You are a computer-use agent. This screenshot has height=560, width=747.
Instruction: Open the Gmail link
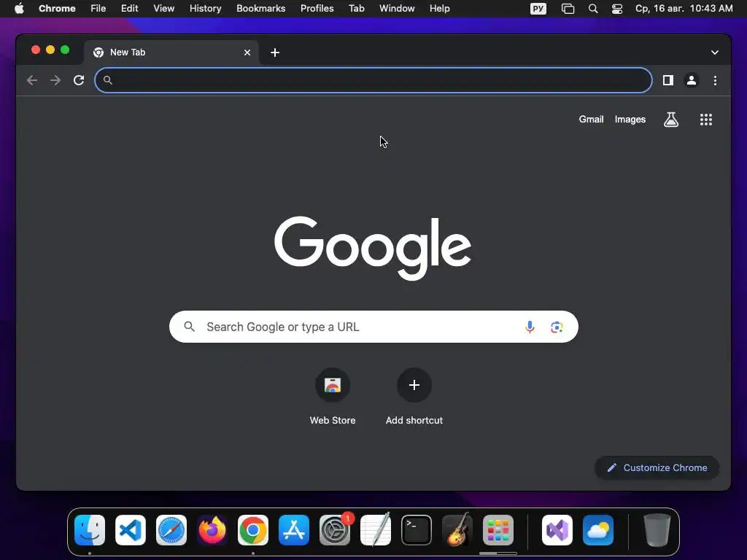point(591,120)
